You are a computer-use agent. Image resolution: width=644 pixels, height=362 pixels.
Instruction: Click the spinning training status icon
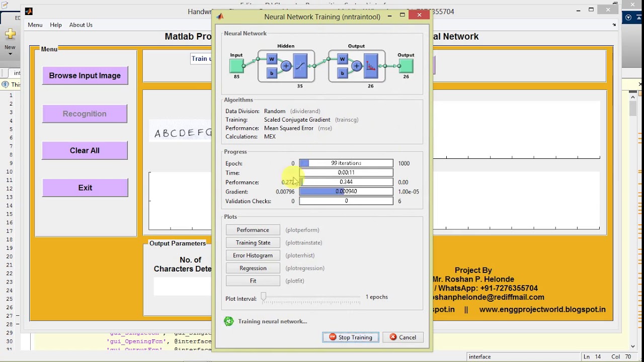pos(229,321)
